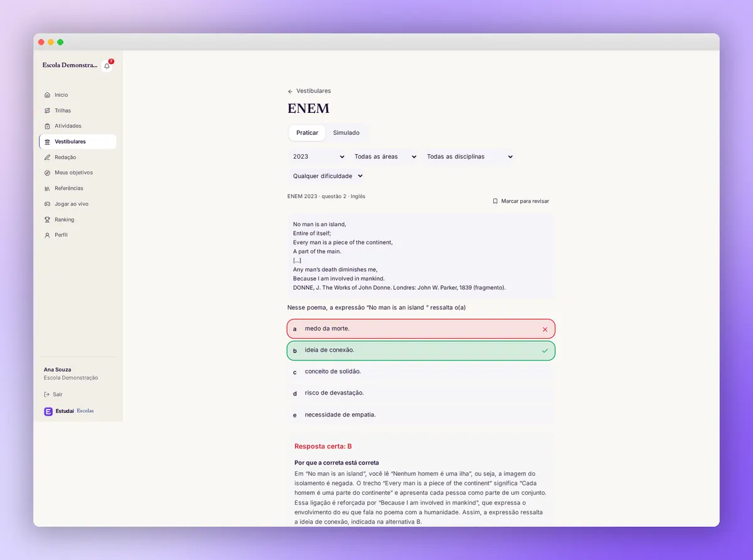The image size is (753, 560).
Task: Open the notifications bell icon
Action: tap(107, 66)
